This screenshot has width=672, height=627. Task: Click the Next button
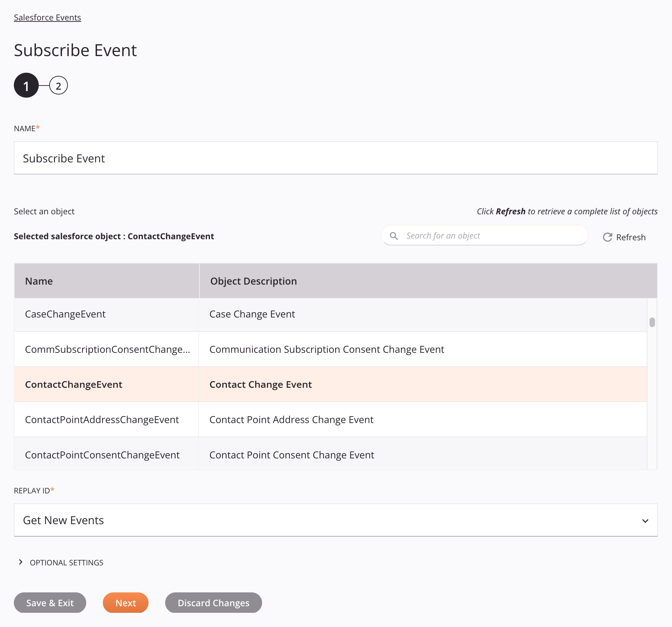[x=125, y=602]
